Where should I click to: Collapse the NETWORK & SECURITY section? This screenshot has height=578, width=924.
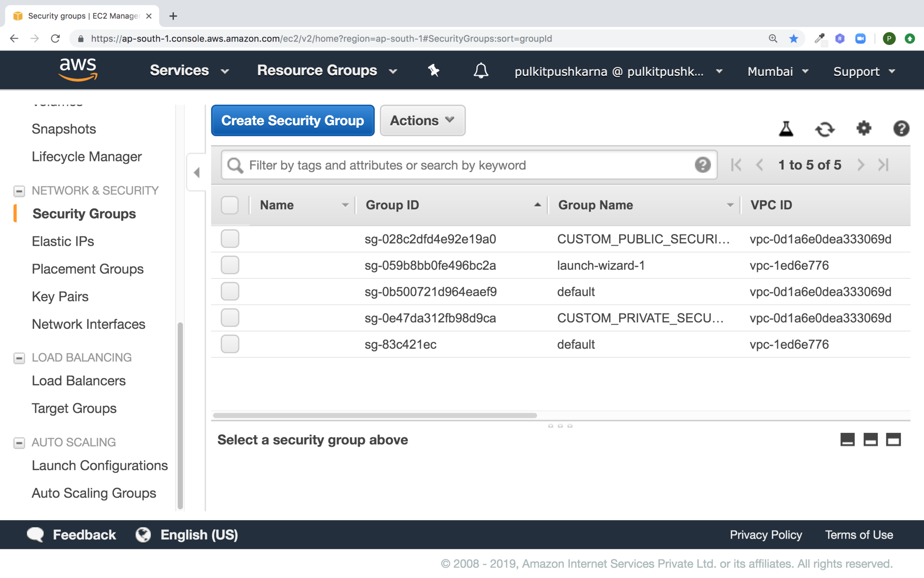tap(19, 191)
